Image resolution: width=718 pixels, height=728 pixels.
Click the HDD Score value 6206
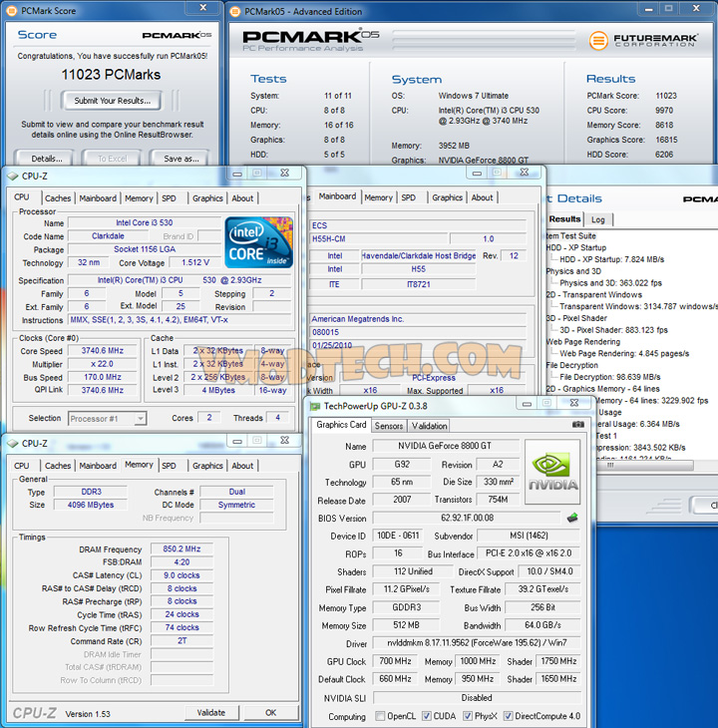664,155
